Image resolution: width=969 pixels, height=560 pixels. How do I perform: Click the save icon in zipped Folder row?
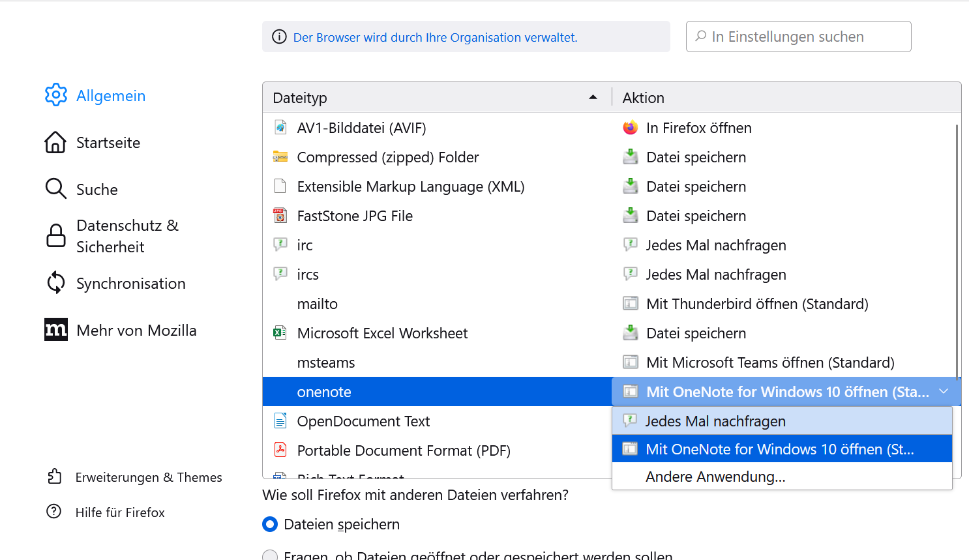(630, 156)
